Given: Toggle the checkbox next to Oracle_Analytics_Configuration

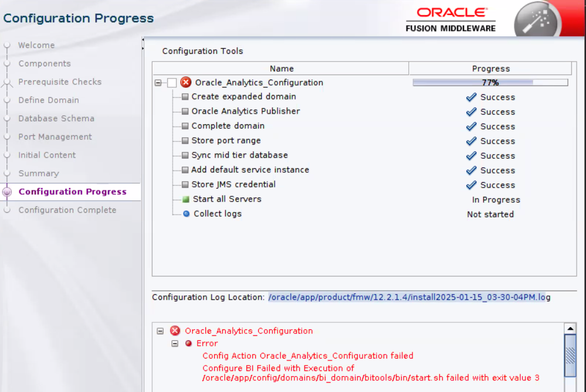Looking at the screenshot, I should tap(172, 83).
